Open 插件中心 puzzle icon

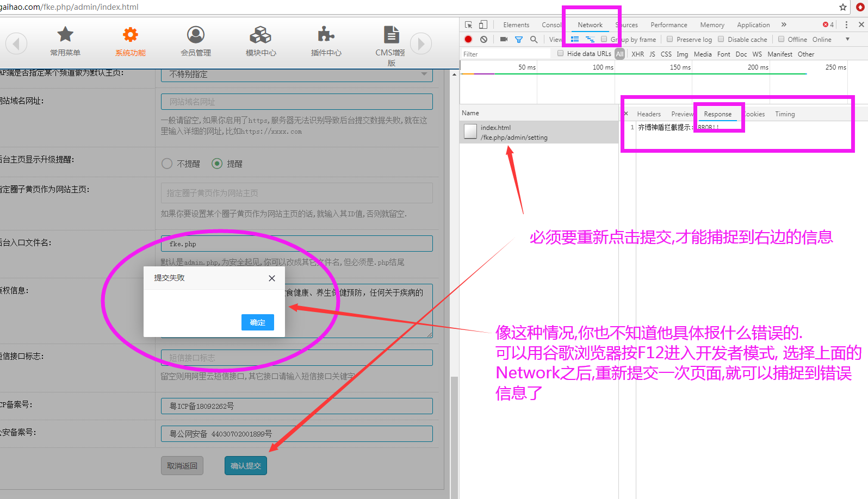pos(326,35)
